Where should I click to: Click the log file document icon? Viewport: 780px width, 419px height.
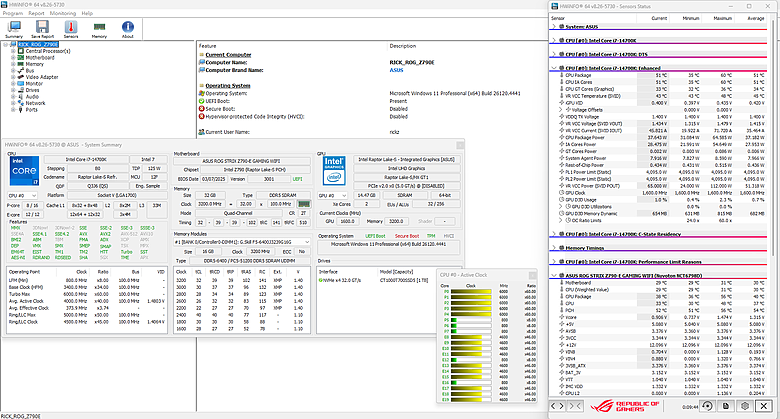(x=726, y=406)
